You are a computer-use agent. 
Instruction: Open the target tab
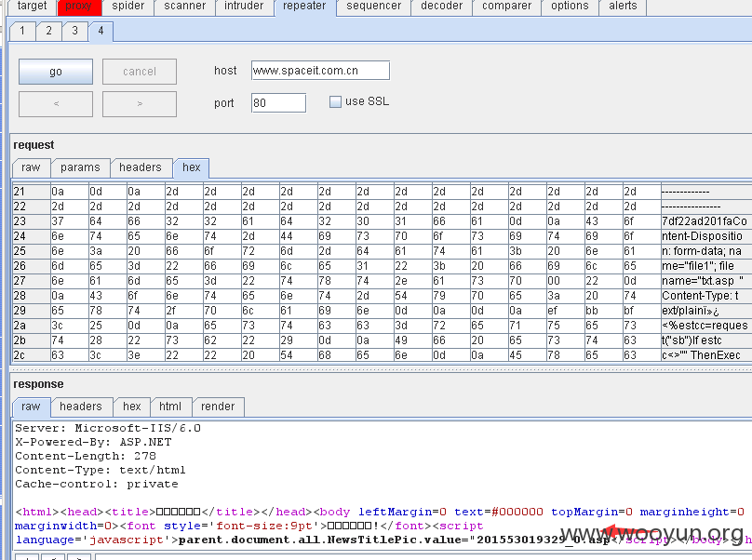[x=32, y=7]
